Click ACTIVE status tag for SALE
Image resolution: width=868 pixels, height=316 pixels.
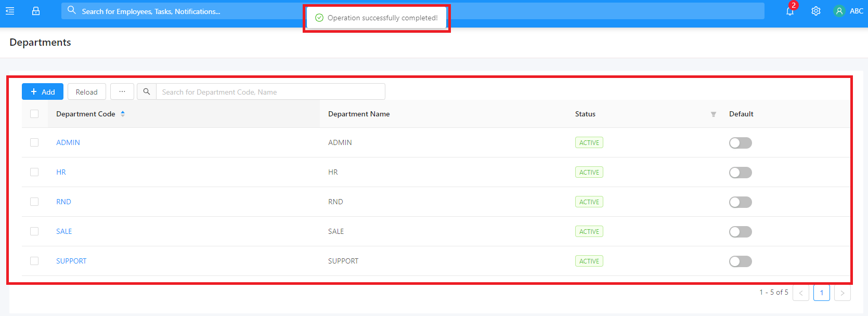click(589, 232)
